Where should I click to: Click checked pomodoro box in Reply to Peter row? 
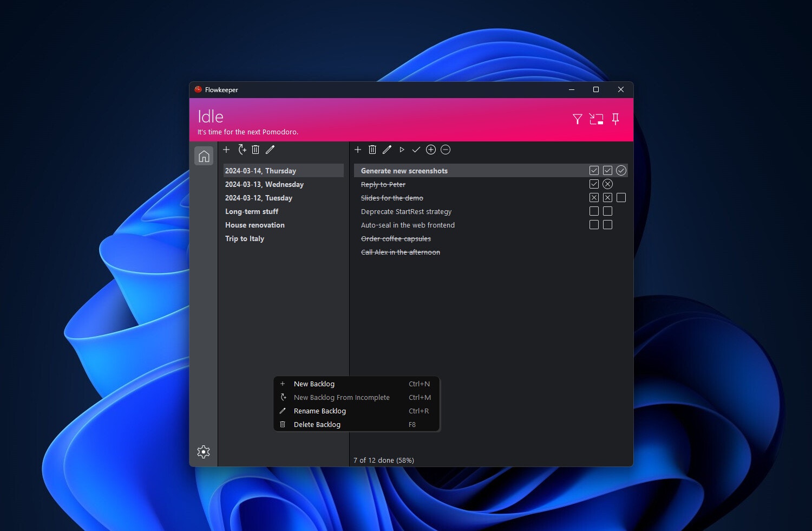pyautogui.click(x=594, y=184)
